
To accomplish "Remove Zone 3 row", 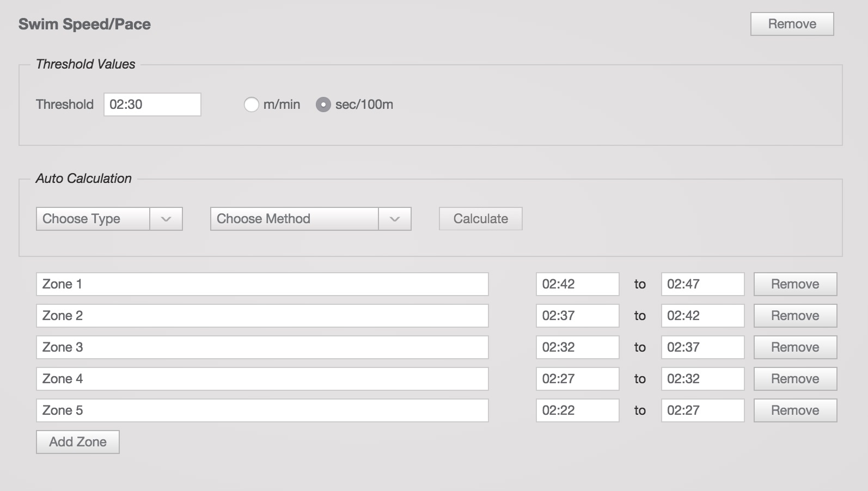I will (796, 347).
